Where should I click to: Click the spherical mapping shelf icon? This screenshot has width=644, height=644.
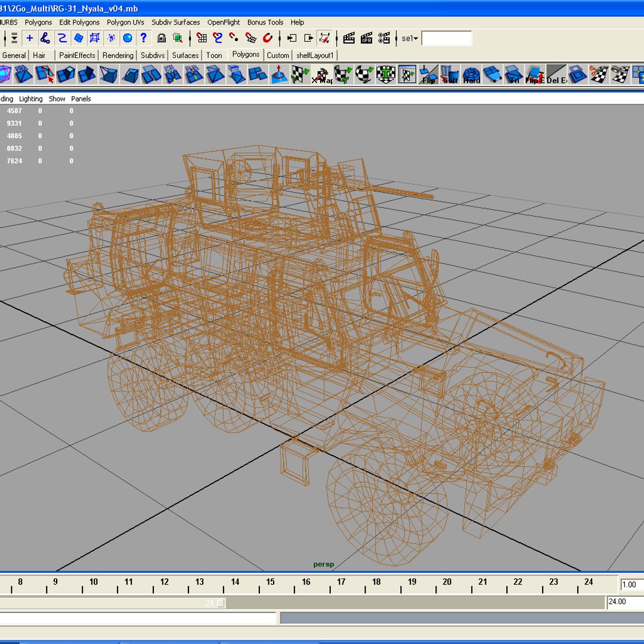[364, 75]
